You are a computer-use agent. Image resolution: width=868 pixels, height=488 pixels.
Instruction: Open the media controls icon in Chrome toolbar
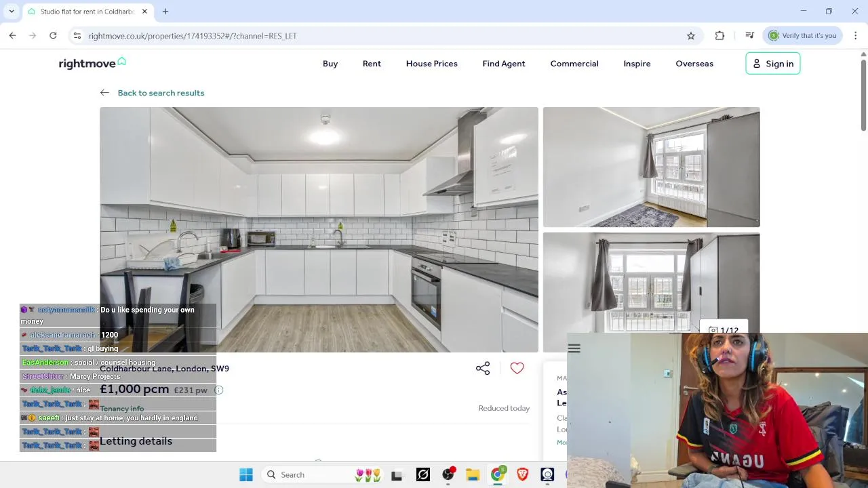[x=749, y=35]
